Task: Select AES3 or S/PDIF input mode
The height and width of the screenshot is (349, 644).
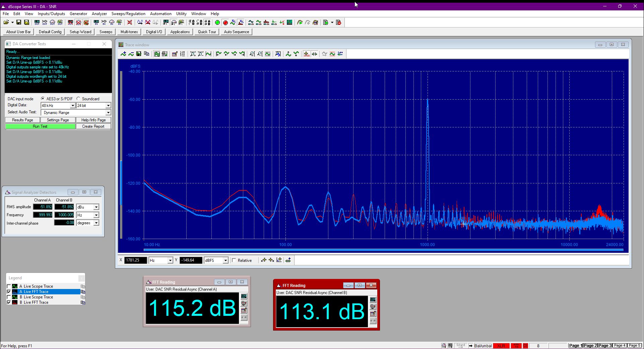Action: (43, 99)
